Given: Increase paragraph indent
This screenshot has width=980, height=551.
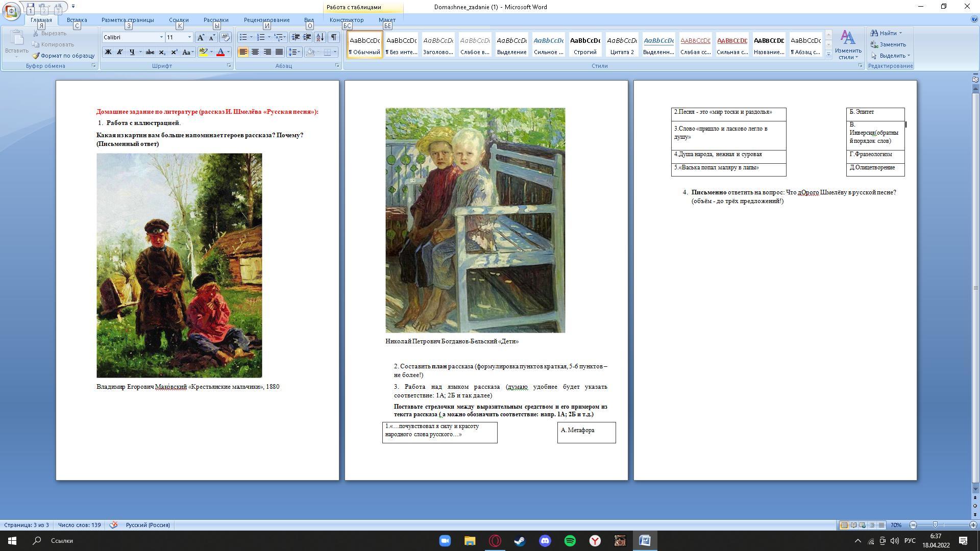Looking at the screenshot, I should [307, 37].
